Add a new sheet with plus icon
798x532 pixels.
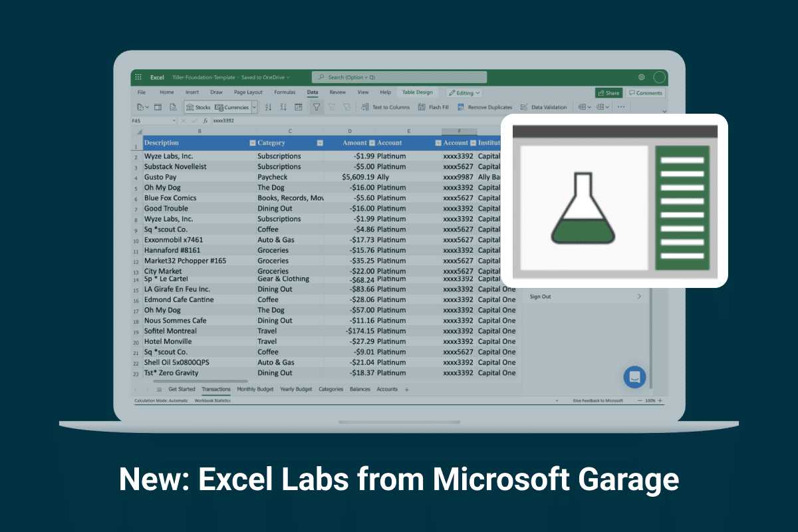[407, 389]
